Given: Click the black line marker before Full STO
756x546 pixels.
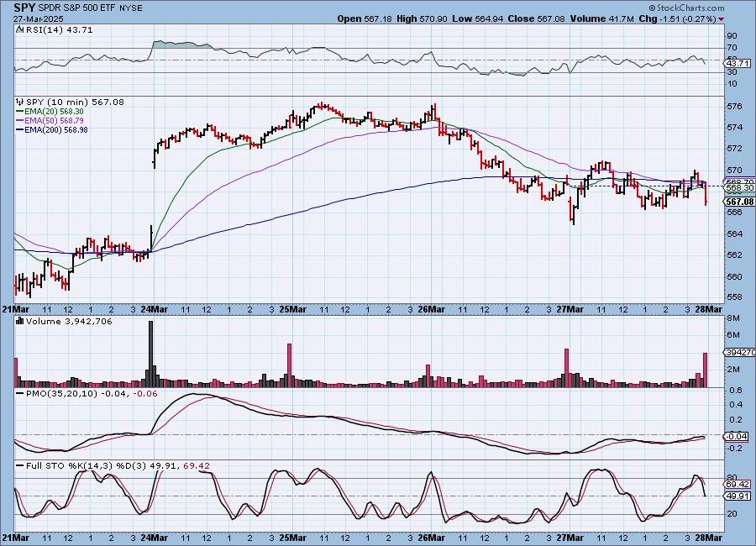Looking at the screenshot, I should pyautogui.click(x=20, y=466).
